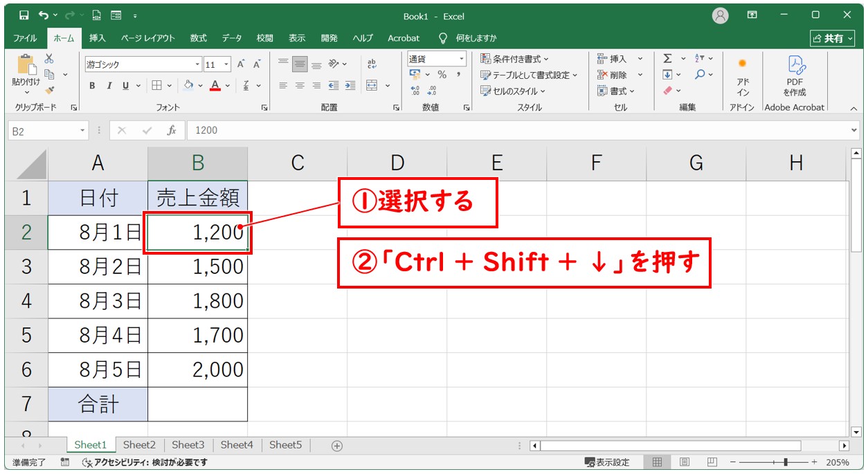This screenshot has height=474, width=868.
Task: Click the Wrap Text icon
Action: coord(372,64)
